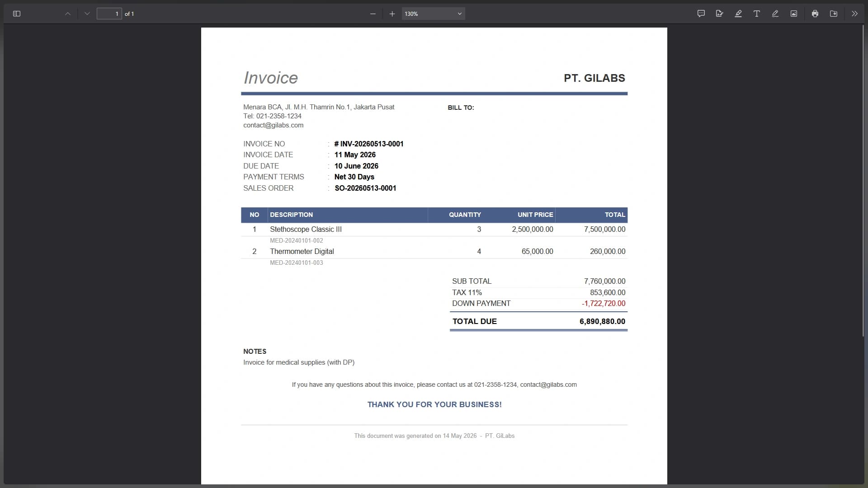The width and height of the screenshot is (868, 488).
Task: Go to previous page arrow
Action: point(68,14)
